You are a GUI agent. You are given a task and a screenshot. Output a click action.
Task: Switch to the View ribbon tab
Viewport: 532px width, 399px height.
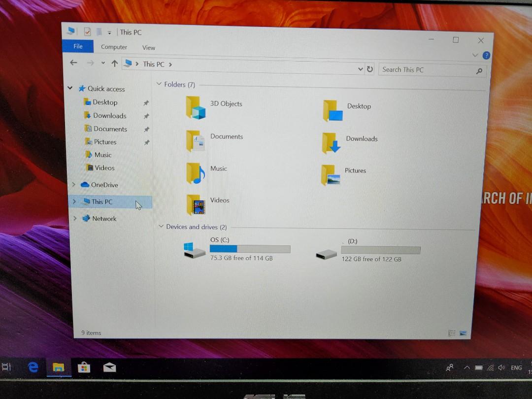[149, 47]
